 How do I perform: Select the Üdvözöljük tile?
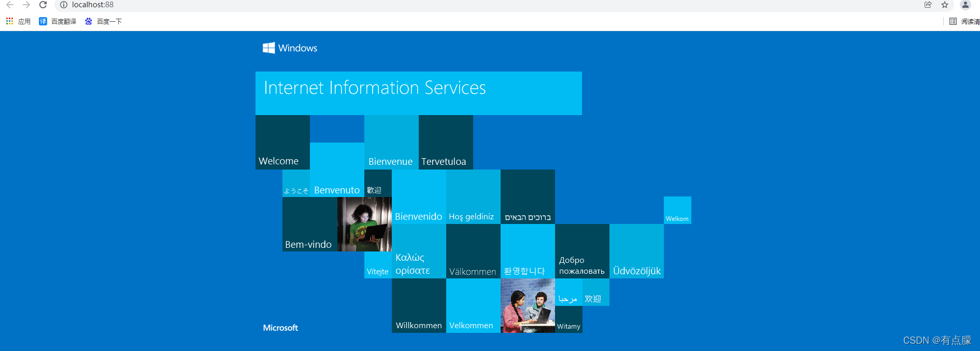(x=636, y=251)
